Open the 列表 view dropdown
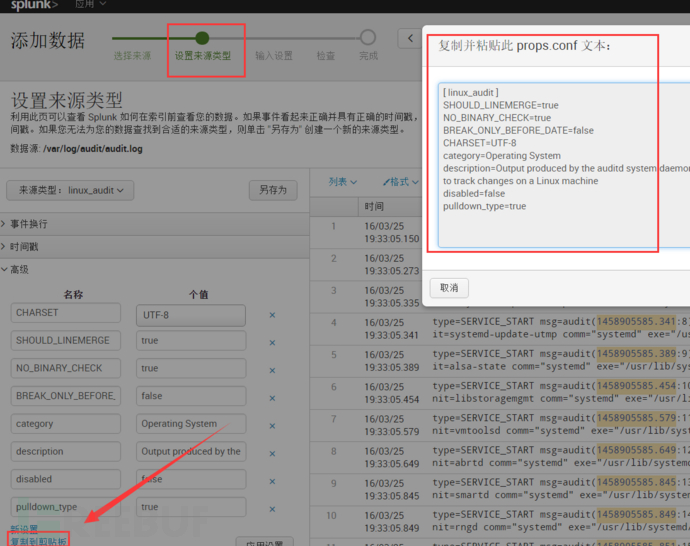The width and height of the screenshot is (690, 546). pyautogui.click(x=343, y=182)
